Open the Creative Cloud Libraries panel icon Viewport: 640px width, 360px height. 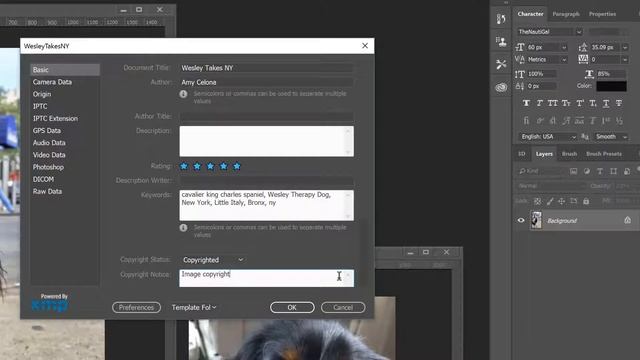click(x=501, y=87)
